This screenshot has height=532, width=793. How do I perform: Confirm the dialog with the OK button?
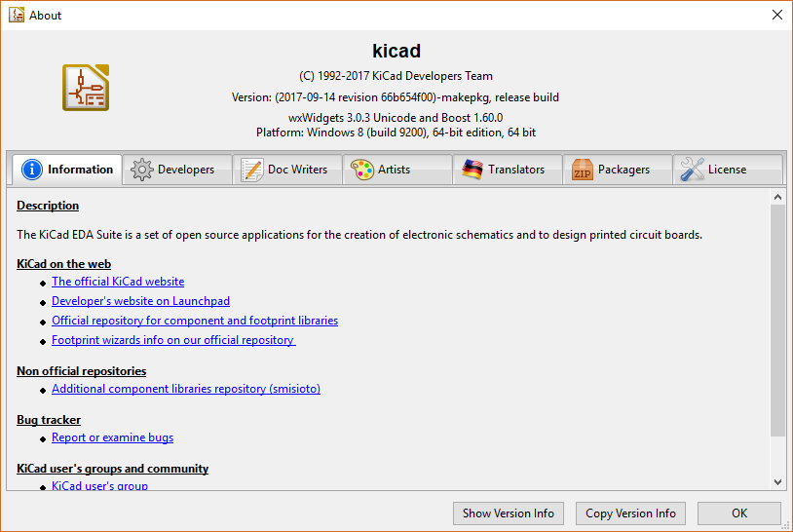pyautogui.click(x=739, y=513)
